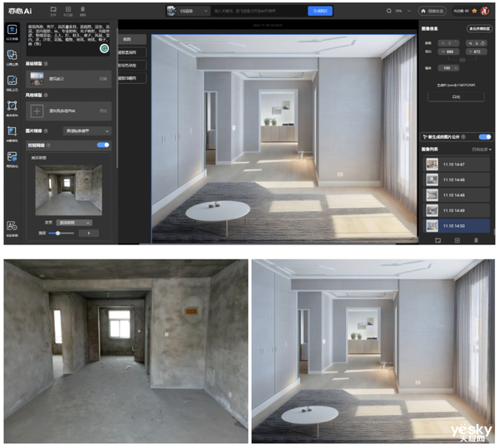
Task: Select the 原图 tab beside canvas
Action: point(131,39)
